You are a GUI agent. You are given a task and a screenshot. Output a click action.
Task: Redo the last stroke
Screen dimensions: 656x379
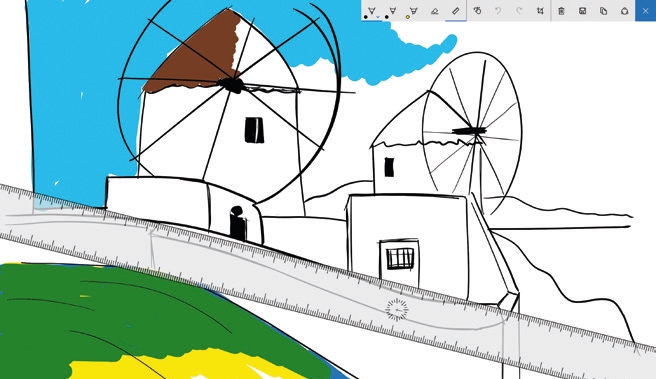[x=519, y=11]
